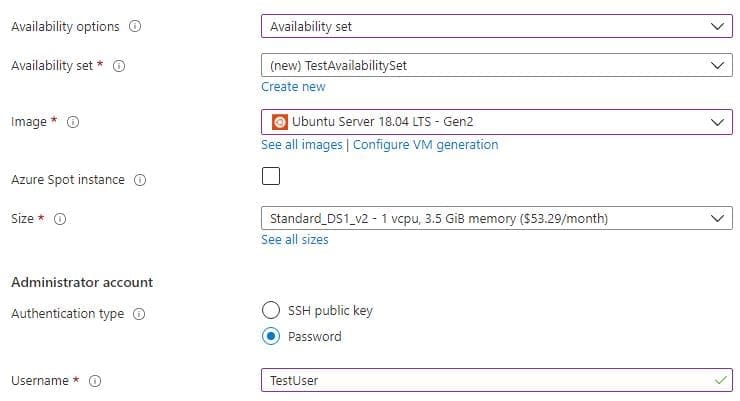Screen dimensions: 740x401
Task: Click Configure VM generation link
Action: [x=426, y=144]
